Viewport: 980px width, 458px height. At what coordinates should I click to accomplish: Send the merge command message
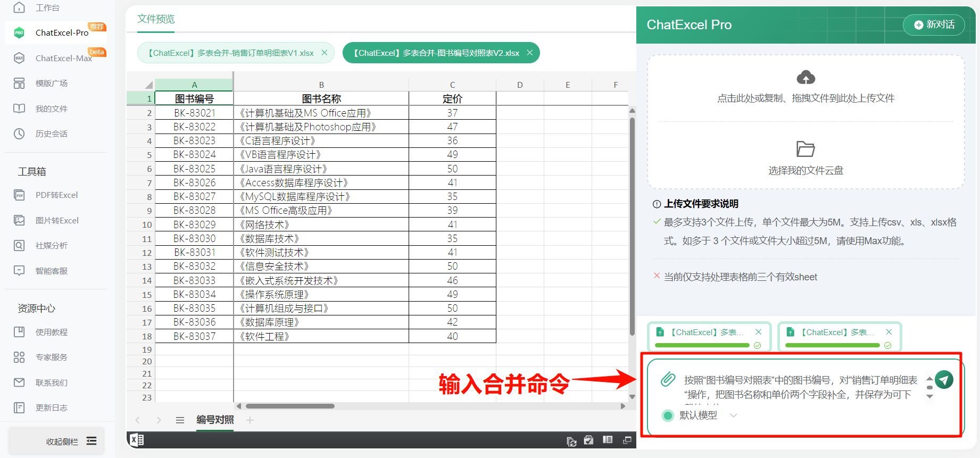[x=944, y=380]
